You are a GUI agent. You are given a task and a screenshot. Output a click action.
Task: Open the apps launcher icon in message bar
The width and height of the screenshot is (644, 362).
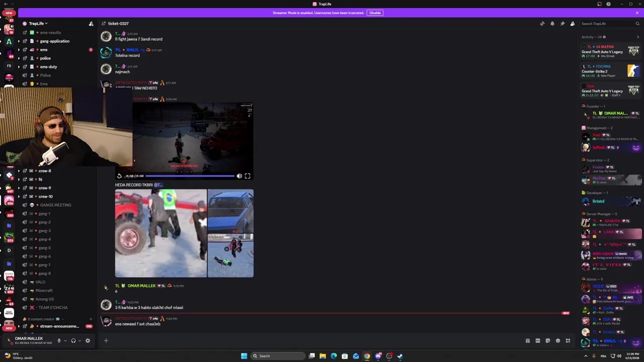[568, 341]
